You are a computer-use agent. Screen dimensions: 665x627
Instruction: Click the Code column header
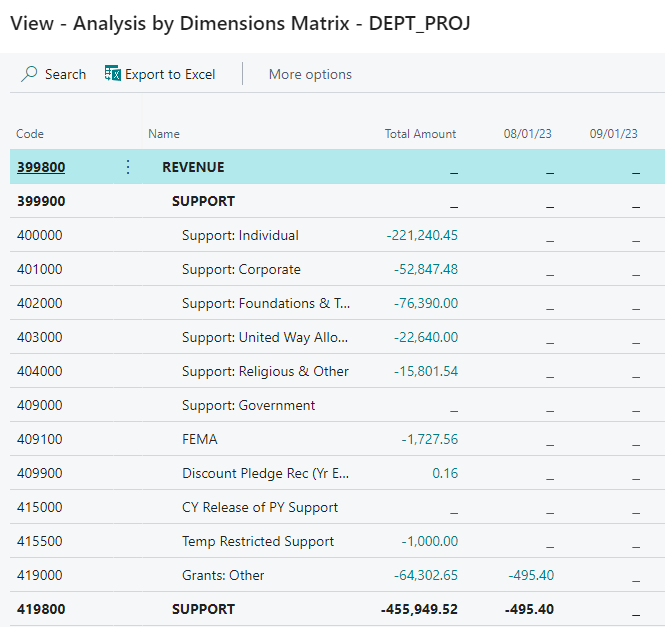pyautogui.click(x=30, y=134)
